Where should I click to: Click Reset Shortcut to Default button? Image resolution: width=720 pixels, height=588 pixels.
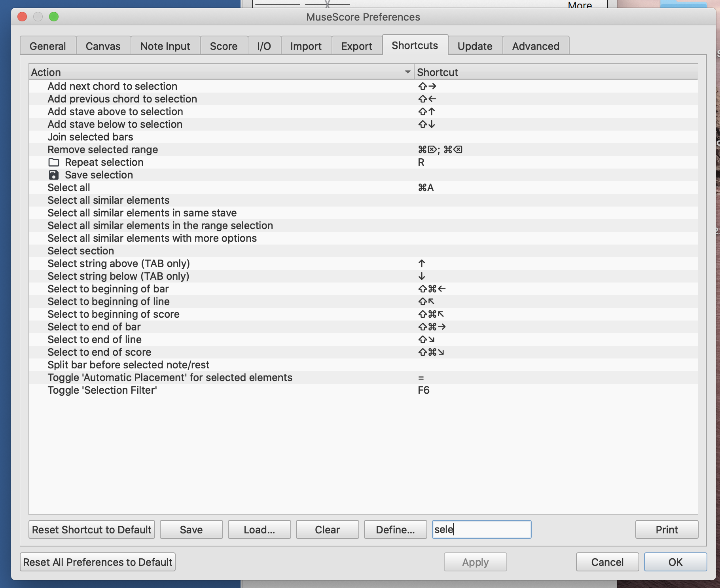click(92, 529)
